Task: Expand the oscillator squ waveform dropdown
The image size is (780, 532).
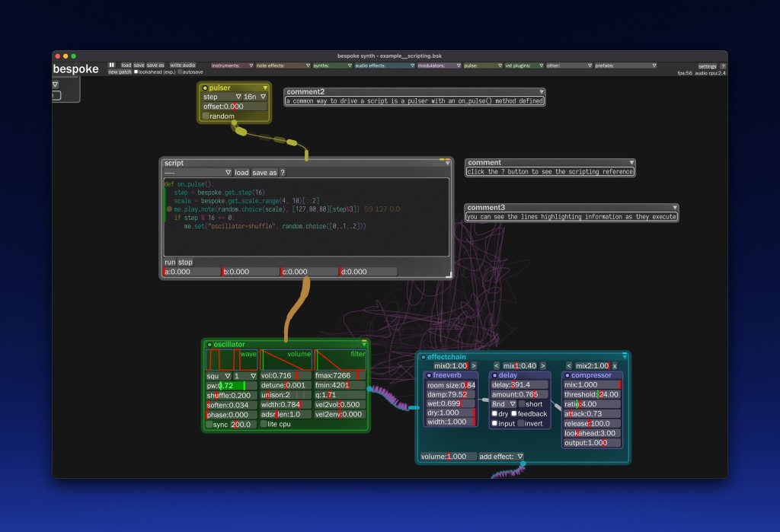Action: pyautogui.click(x=219, y=376)
